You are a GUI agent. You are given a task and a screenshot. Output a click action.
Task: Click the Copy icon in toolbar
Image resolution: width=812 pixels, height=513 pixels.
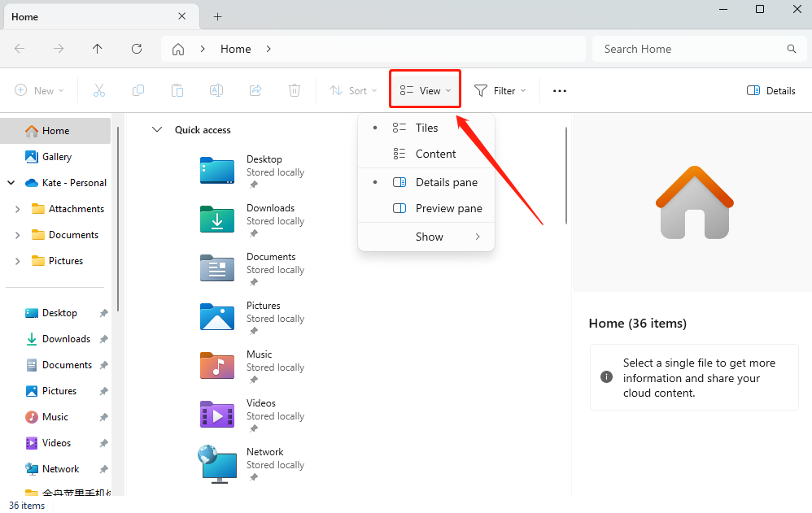click(138, 91)
